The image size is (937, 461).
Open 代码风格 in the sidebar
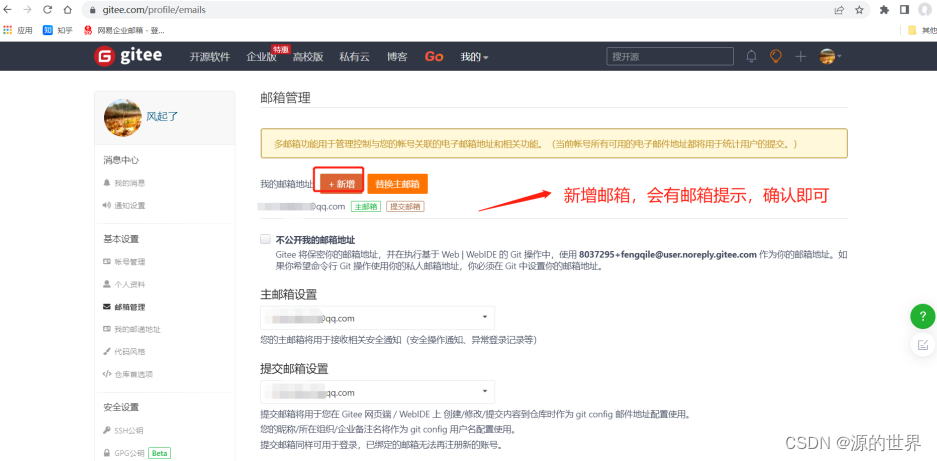tap(124, 352)
